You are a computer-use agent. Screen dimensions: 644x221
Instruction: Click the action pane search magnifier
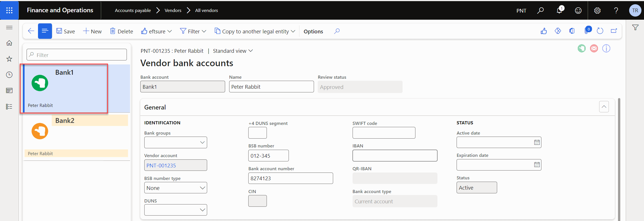click(x=337, y=31)
